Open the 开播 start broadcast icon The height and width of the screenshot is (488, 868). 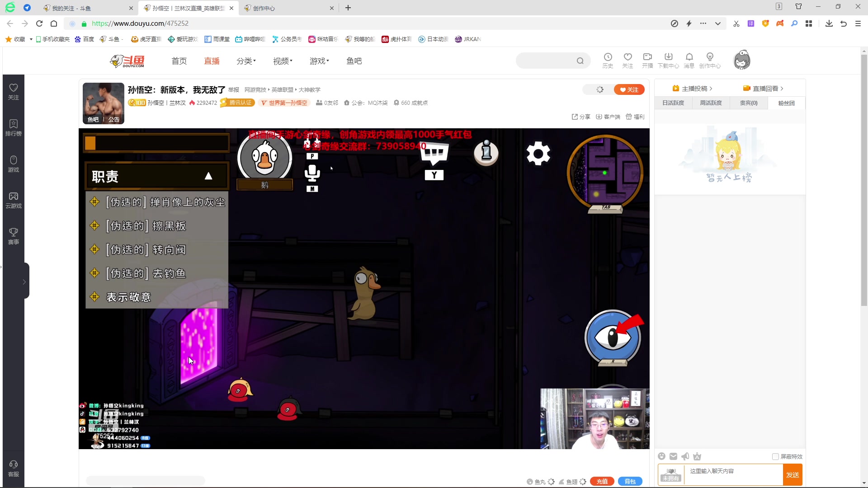pyautogui.click(x=647, y=60)
